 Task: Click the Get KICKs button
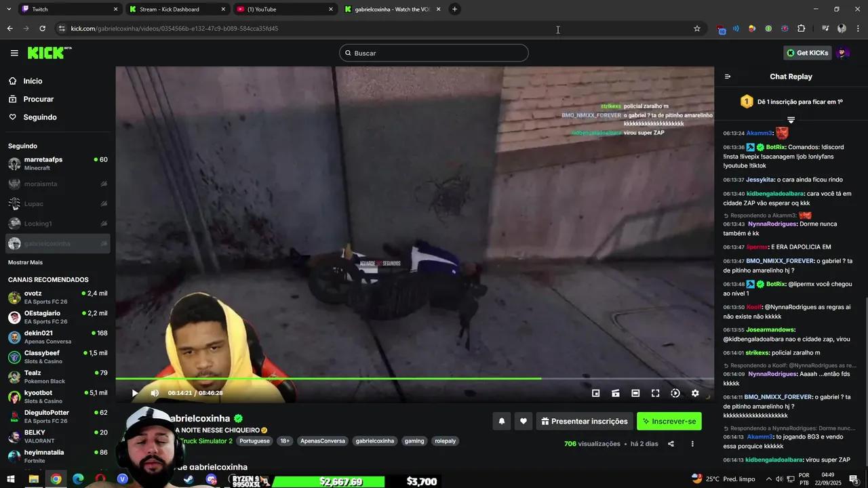click(x=807, y=53)
